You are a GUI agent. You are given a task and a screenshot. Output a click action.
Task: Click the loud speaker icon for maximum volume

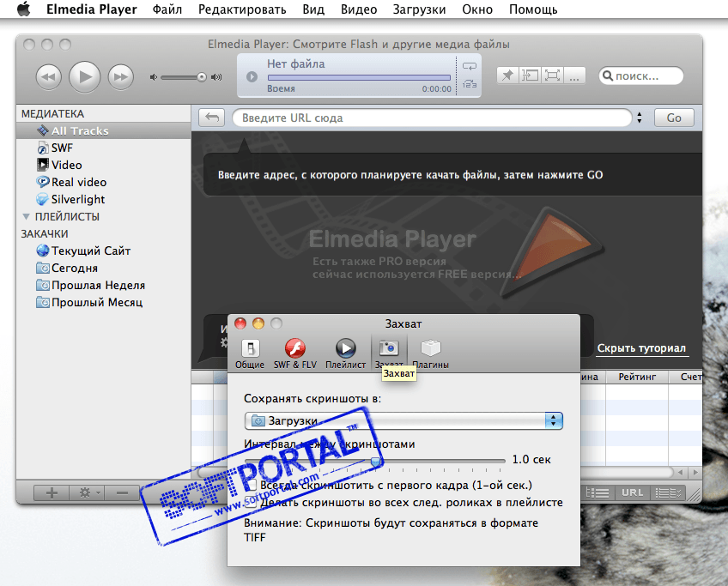point(216,77)
